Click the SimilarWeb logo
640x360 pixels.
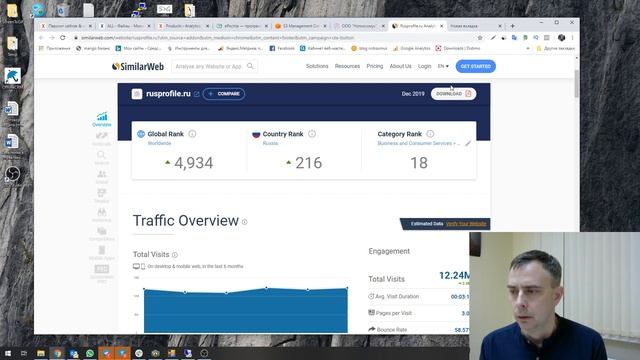138,66
